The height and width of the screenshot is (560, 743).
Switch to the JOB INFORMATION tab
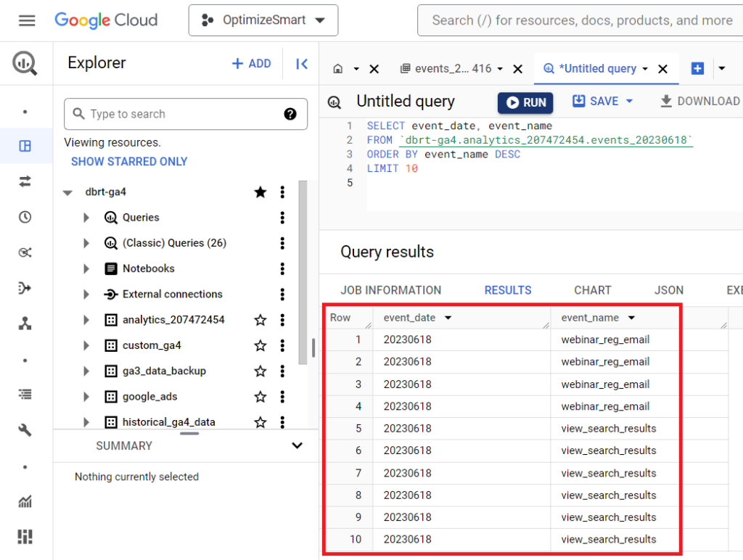coord(390,290)
